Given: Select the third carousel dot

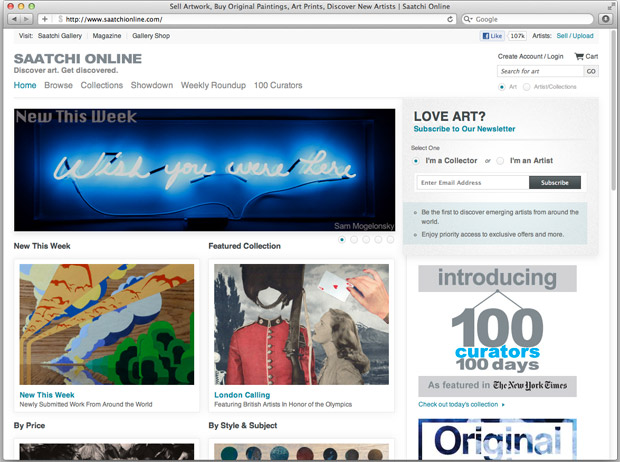Looking at the screenshot, I should (x=366, y=240).
